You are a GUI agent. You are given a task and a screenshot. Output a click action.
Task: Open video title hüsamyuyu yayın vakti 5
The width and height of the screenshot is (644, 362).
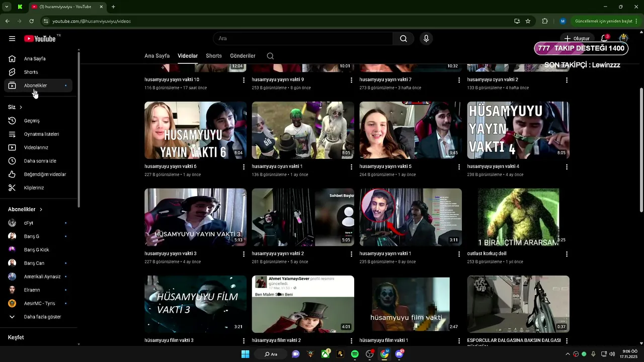(x=385, y=166)
